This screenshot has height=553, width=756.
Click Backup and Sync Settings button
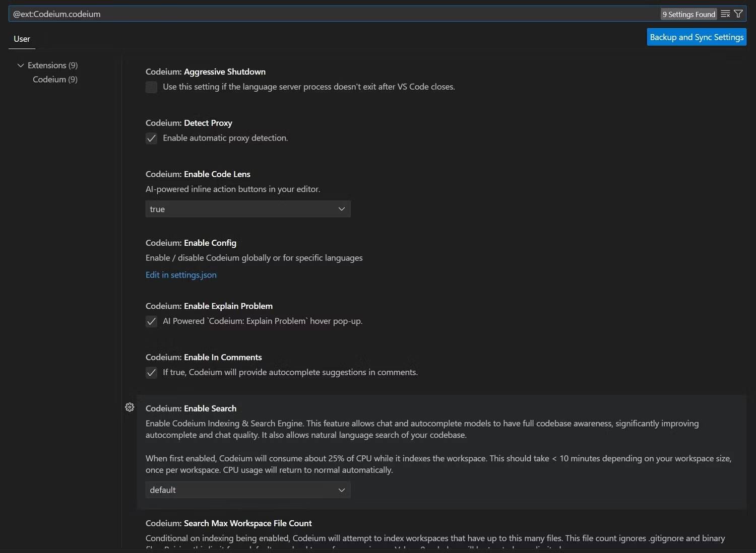pyautogui.click(x=696, y=37)
